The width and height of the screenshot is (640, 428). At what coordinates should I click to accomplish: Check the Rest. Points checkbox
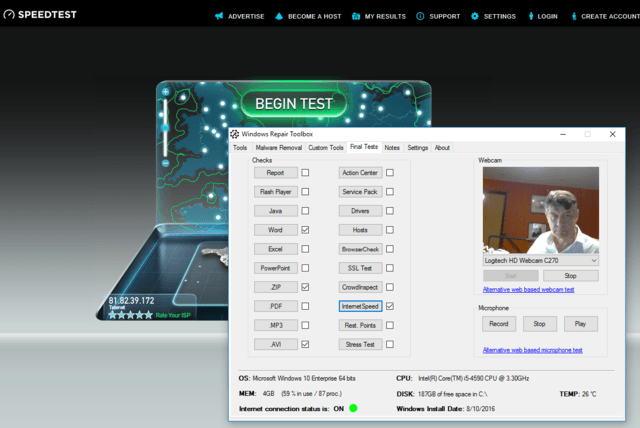(x=390, y=325)
